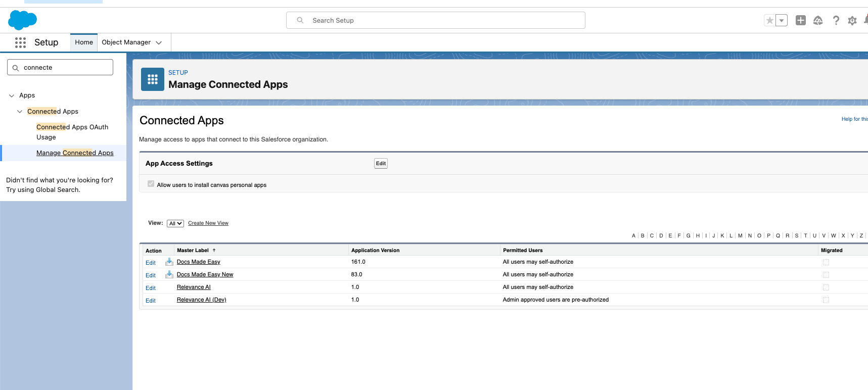Click the Manage Connected Apps header icon
Image resolution: width=868 pixels, height=390 pixels.
click(x=153, y=79)
